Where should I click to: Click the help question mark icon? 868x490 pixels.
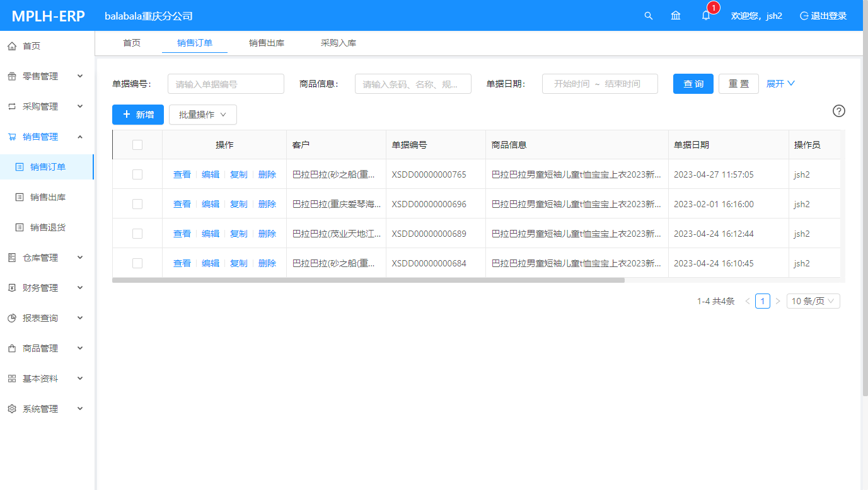[x=838, y=111]
